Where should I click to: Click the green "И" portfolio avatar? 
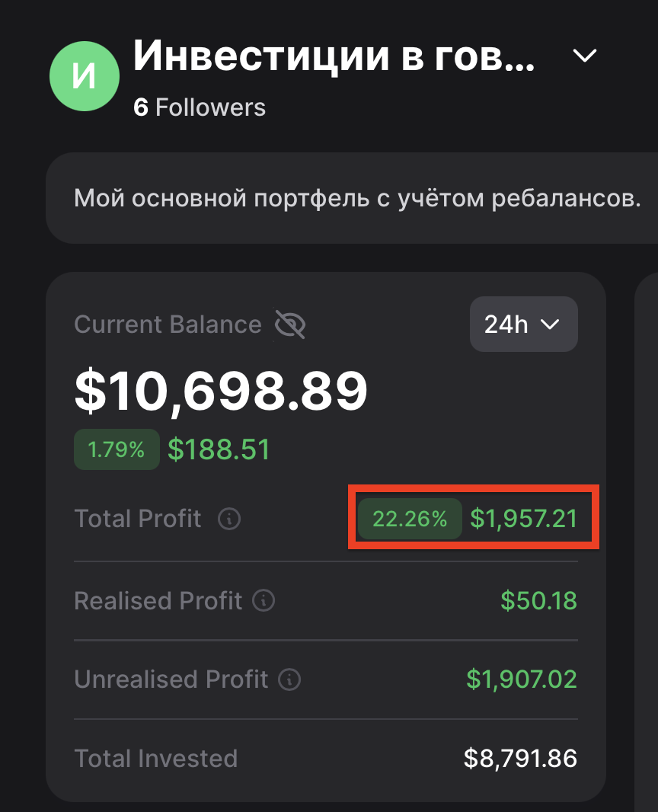click(x=85, y=76)
